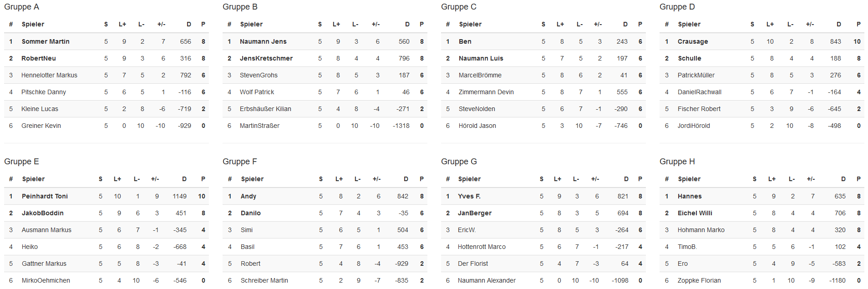Click the Gruppe F heading
This screenshot has width=868, height=289.
point(239,162)
